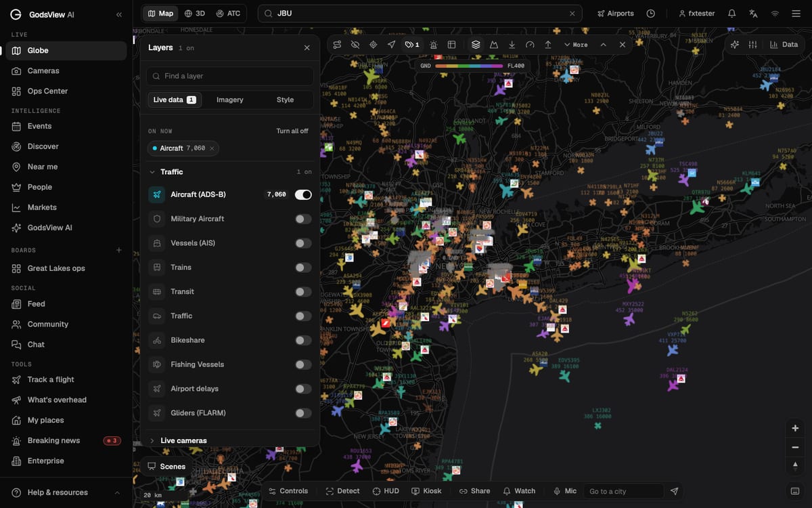The width and height of the screenshot is (812, 508).
Task: Enable the Airport delays layer
Action: coord(303,389)
